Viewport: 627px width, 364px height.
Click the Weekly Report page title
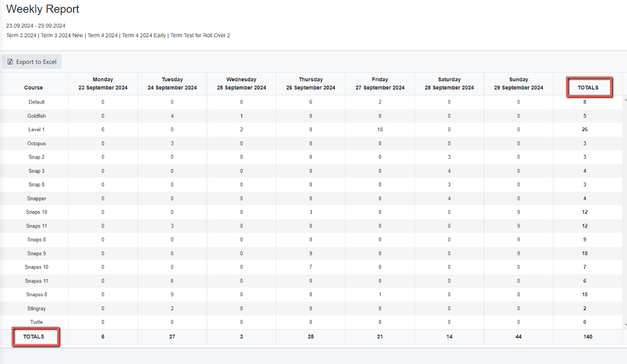[x=43, y=9]
